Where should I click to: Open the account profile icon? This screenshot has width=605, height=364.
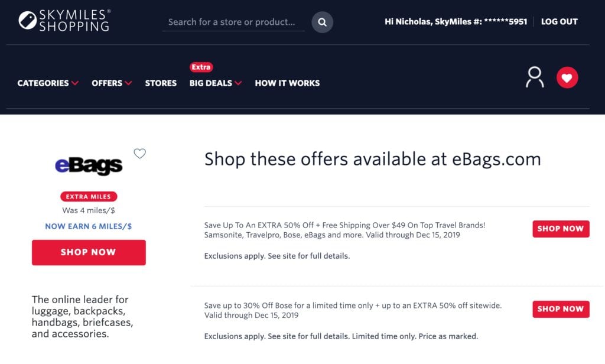click(x=535, y=77)
